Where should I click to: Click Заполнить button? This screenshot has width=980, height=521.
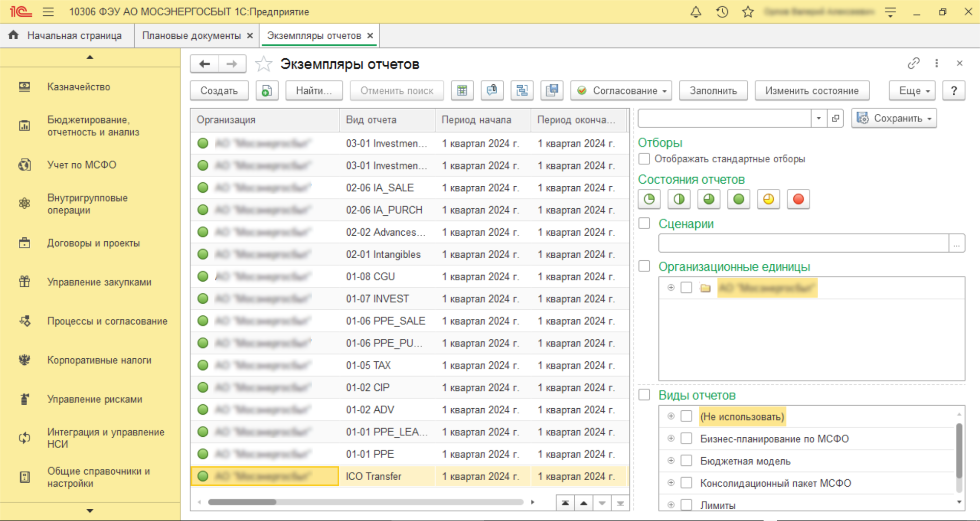pyautogui.click(x=714, y=91)
